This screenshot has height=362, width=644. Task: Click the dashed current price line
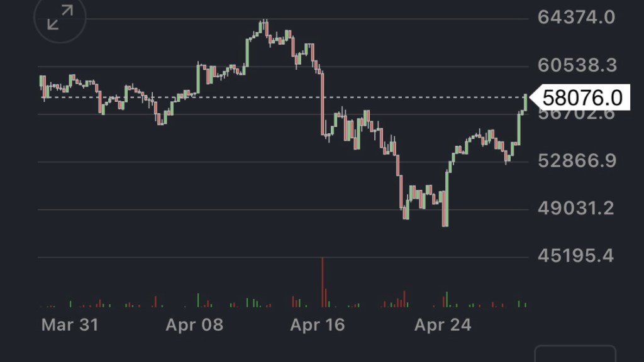pos(283,97)
